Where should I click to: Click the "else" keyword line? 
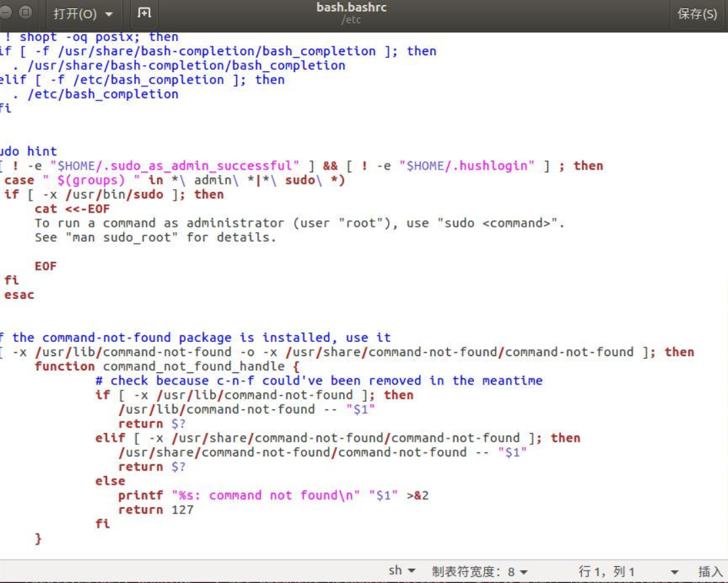coord(110,481)
